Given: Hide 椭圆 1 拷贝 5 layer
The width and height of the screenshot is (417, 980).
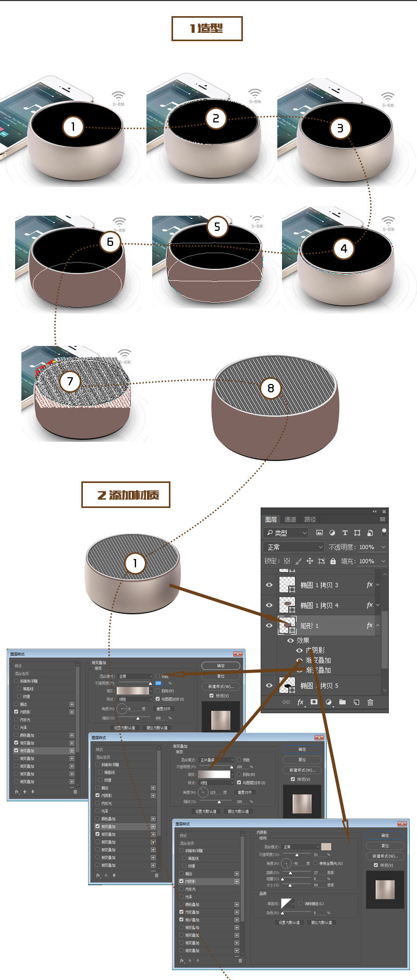Looking at the screenshot, I should pos(269,685).
